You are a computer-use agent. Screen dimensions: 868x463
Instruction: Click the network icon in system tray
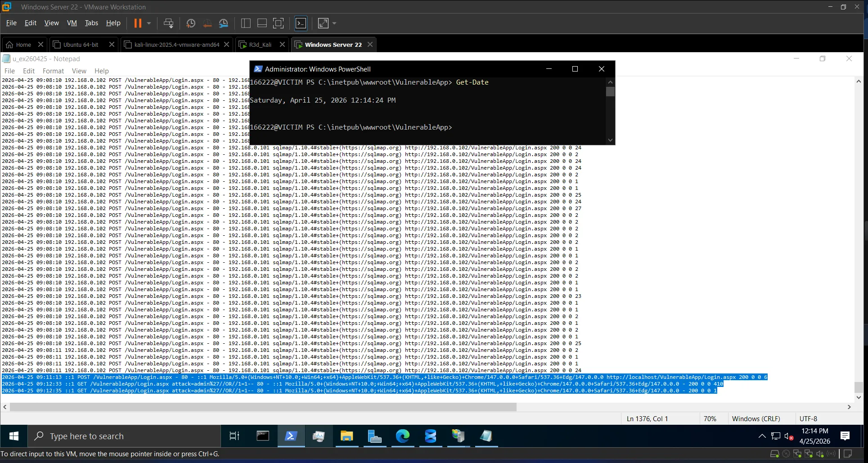(775, 436)
